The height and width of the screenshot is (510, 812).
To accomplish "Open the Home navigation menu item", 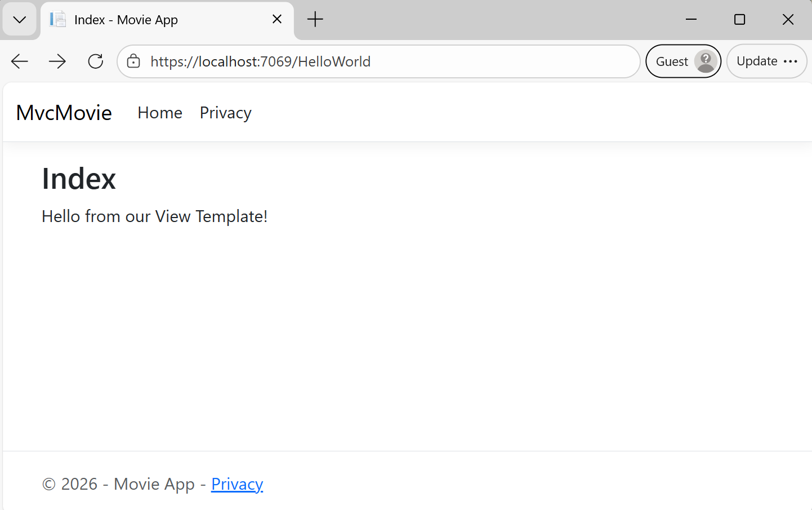I will 159,112.
